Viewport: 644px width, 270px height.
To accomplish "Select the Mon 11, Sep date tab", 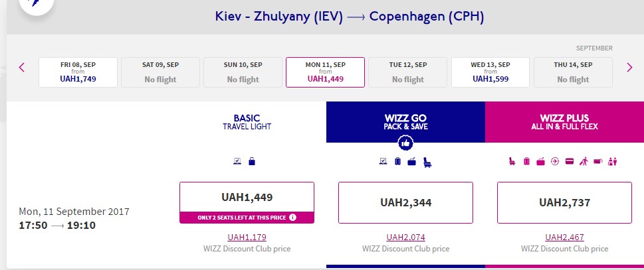I will [325, 72].
